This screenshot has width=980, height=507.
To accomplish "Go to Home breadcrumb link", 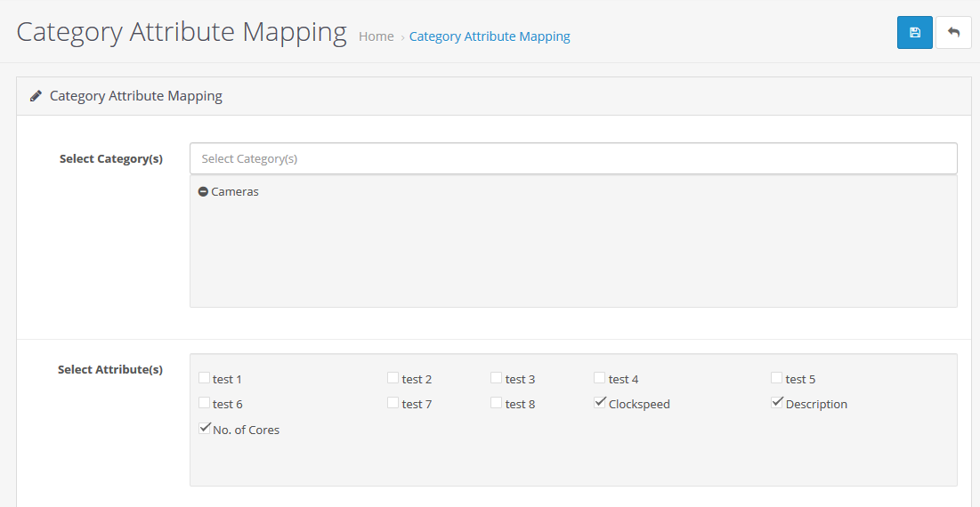I will [377, 36].
